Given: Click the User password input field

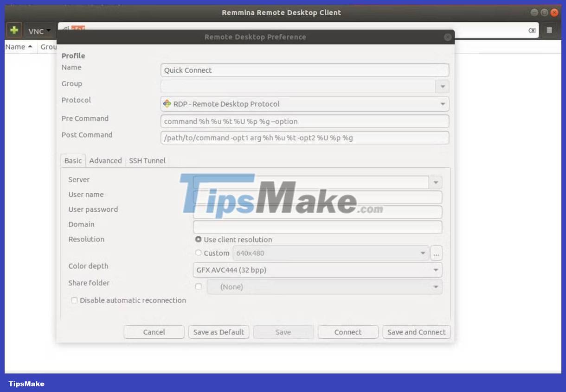Looking at the screenshot, I should tap(317, 212).
